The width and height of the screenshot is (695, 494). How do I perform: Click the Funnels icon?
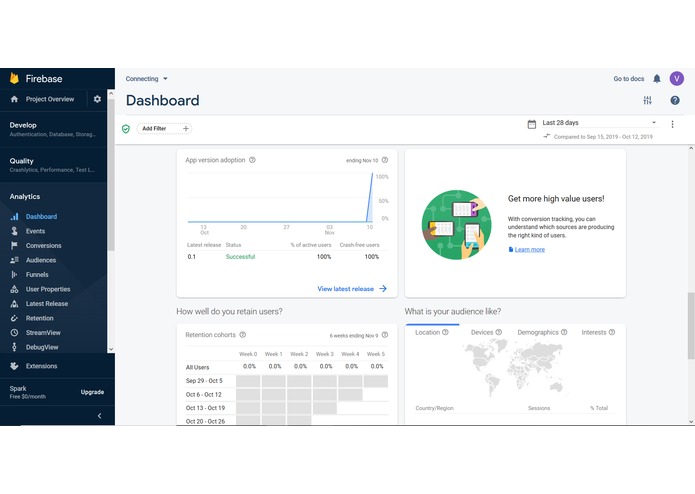(15, 274)
